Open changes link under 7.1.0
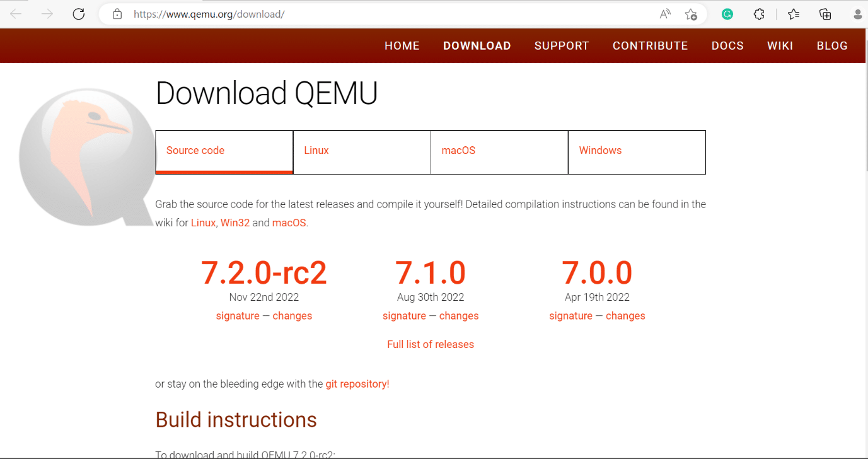The width and height of the screenshot is (868, 459). tap(459, 316)
